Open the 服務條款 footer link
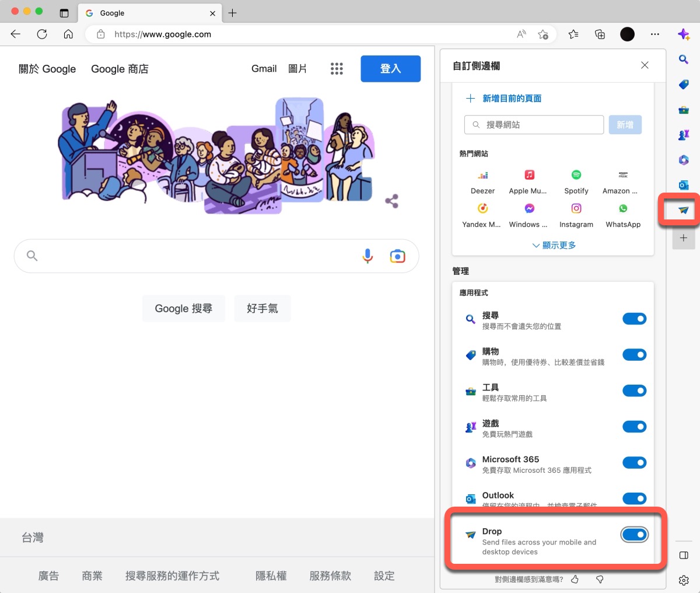700x593 pixels. point(330,576)
